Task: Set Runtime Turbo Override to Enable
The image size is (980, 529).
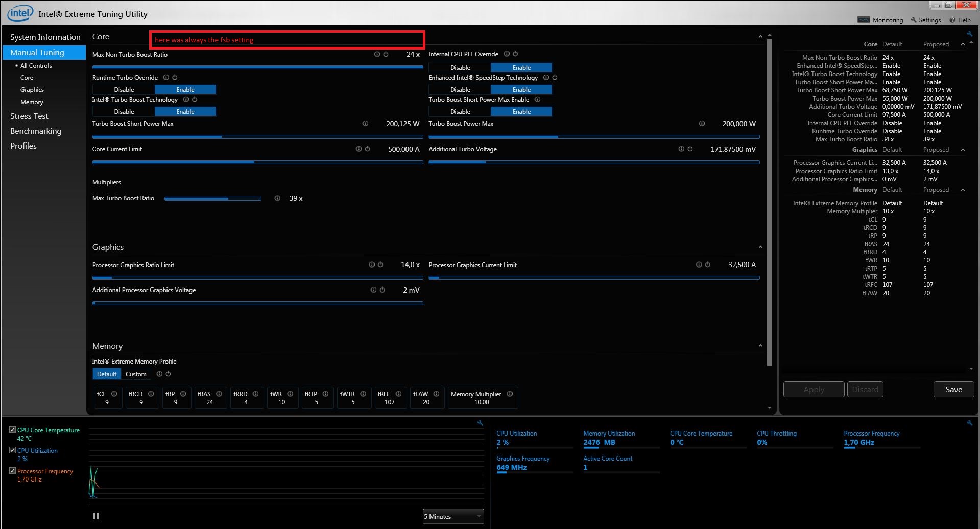Action: [185, 89]
